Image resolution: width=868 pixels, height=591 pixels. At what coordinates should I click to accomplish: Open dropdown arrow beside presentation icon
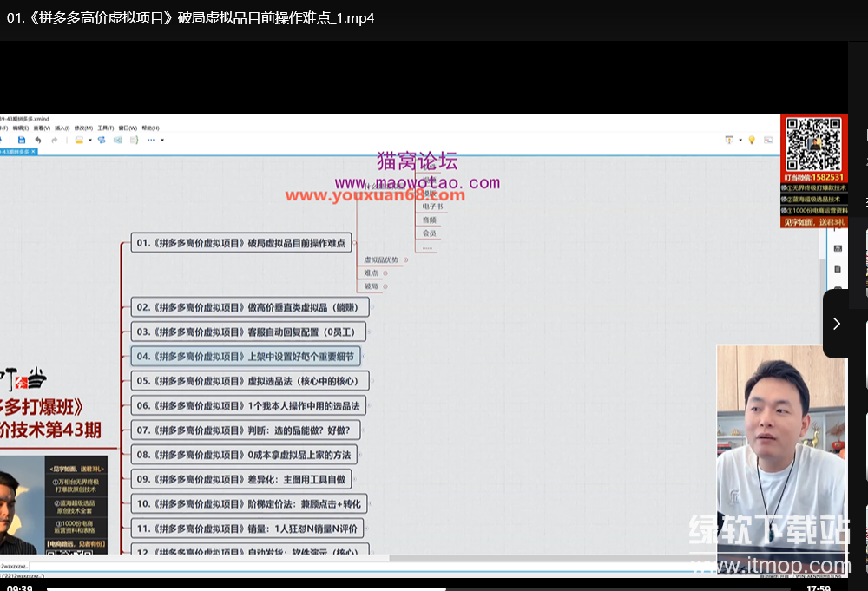[740, 140]
